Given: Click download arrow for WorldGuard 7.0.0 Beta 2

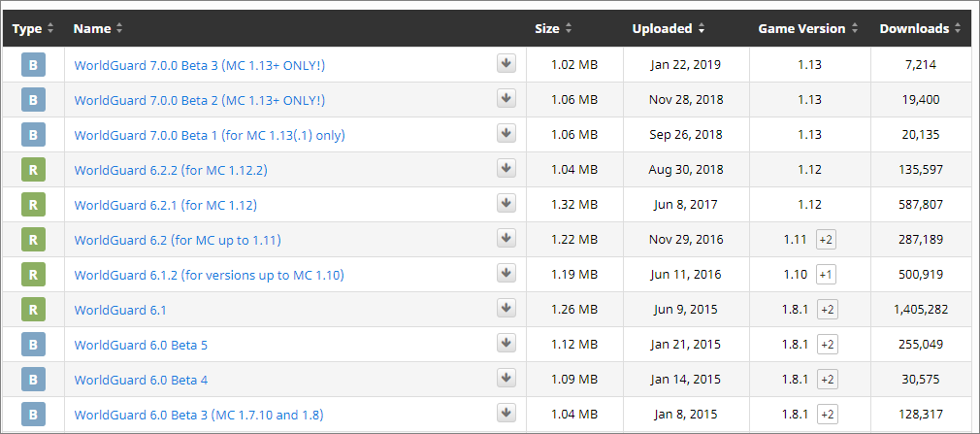Looking at the screenshot, I should tap(506, 99).
